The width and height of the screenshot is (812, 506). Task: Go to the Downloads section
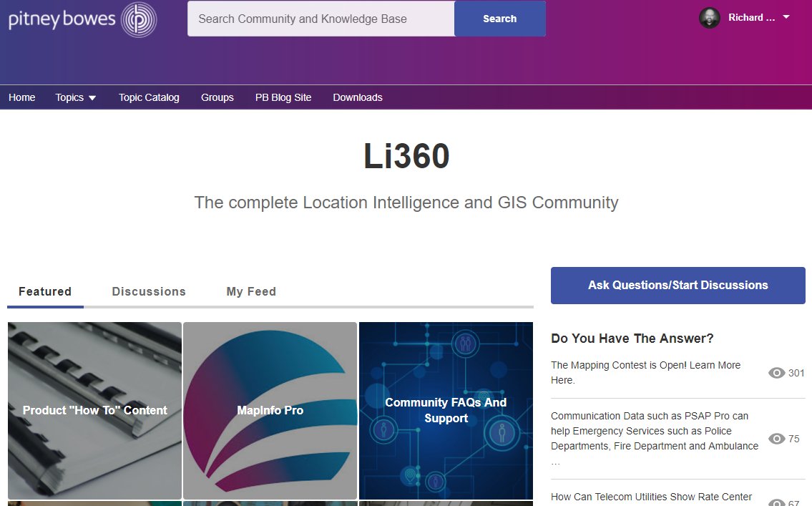coord(358,97)
